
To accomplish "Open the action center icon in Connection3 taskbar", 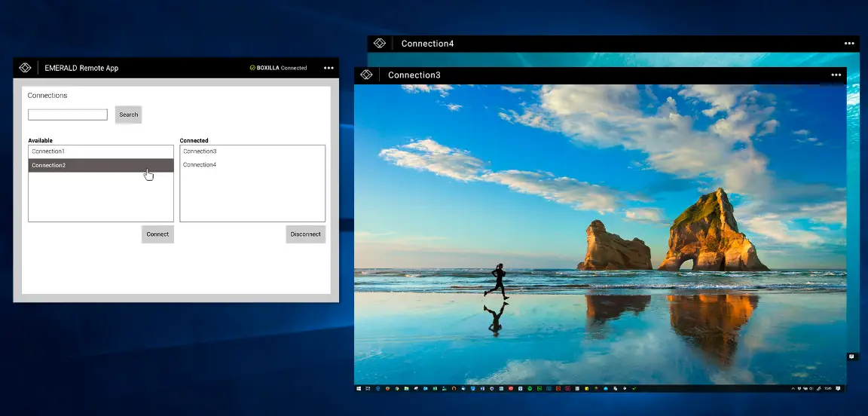I will click(838, 388).
